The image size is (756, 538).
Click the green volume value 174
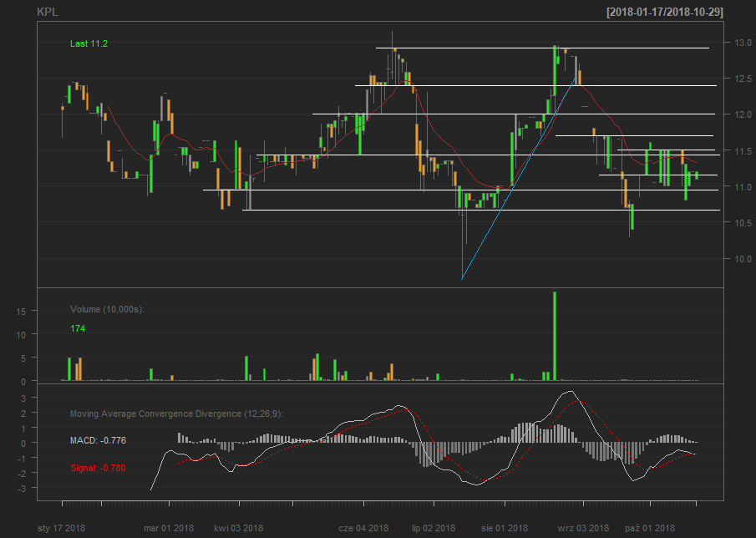pyautogui.click(x=78, y=328)
